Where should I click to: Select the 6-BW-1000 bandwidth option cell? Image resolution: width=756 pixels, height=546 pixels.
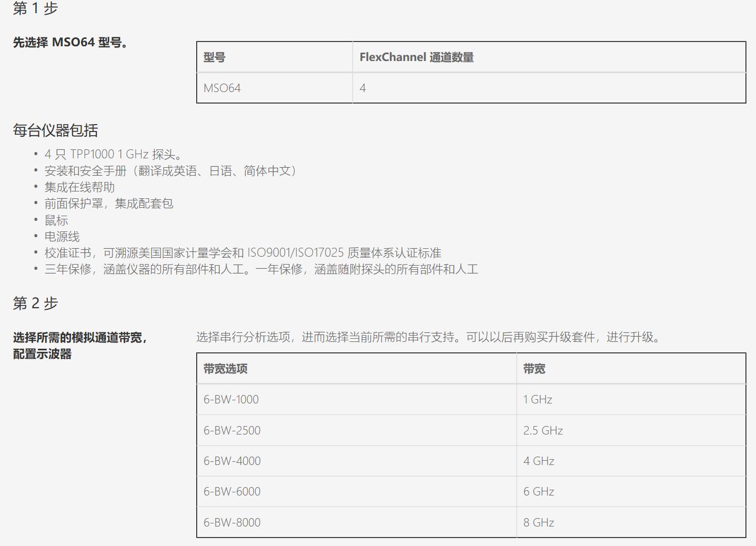pos(231,399)
